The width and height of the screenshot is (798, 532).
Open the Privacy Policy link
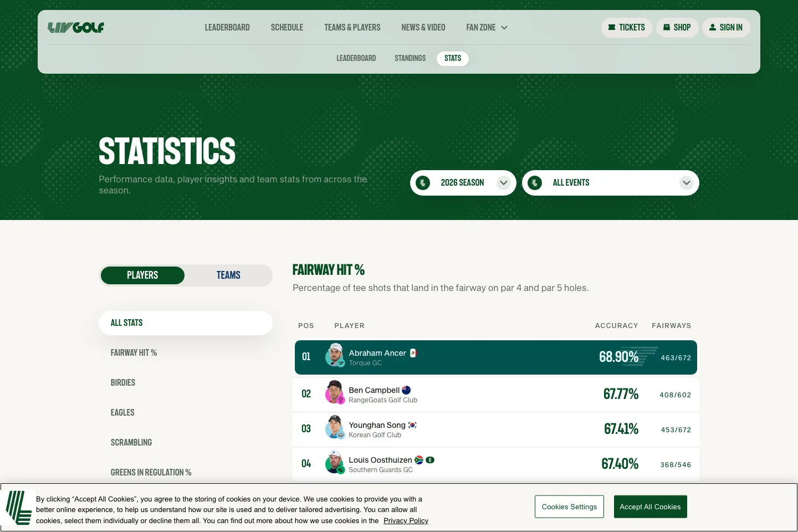click(x=406, y=520)
